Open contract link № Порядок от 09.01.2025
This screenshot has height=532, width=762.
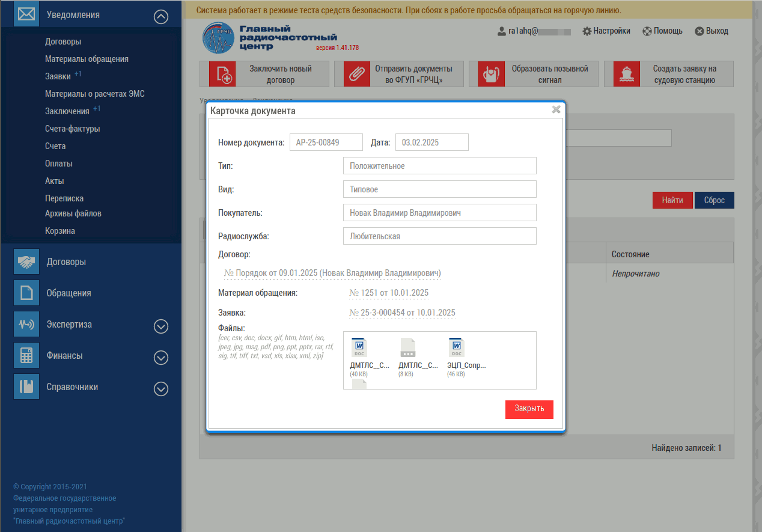pos(333,272)
